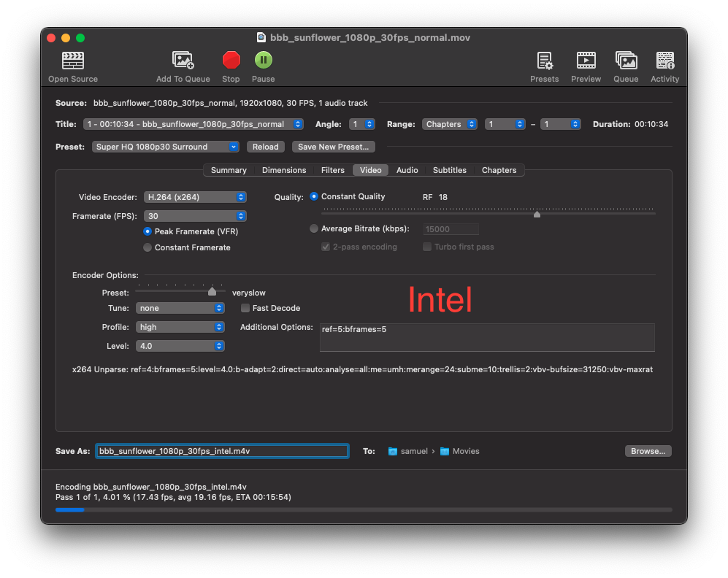Open the Presets panel icon
Screen dimensions: 728x578
click(x=545, y=61)
